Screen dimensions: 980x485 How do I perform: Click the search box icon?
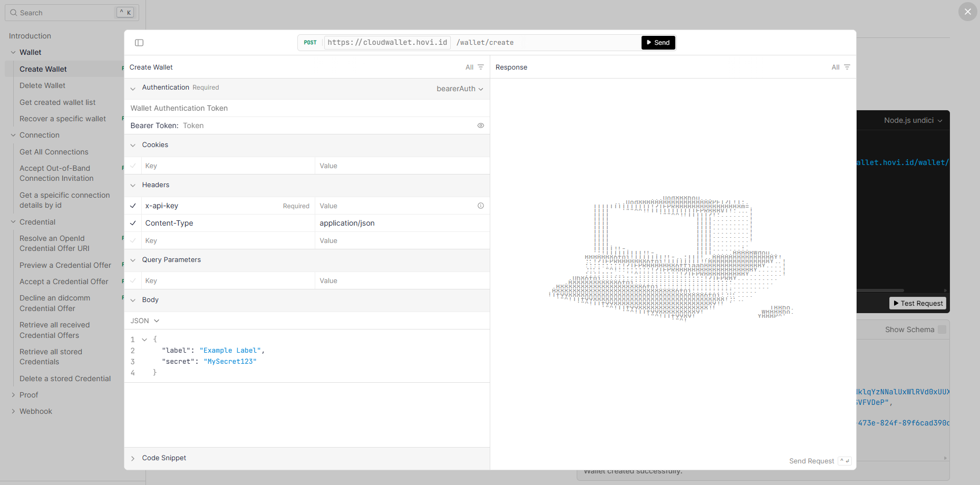[x=14, y=13]
